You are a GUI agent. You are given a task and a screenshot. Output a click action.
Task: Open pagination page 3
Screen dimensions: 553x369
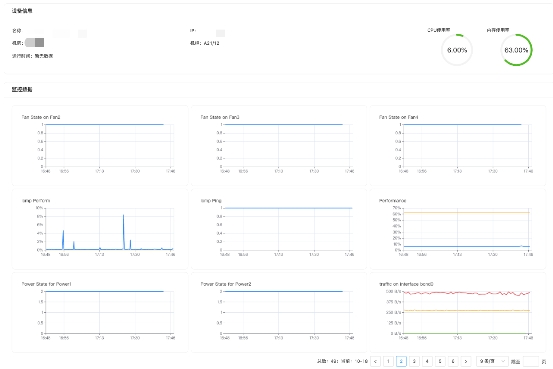click(x=414, y=361)
